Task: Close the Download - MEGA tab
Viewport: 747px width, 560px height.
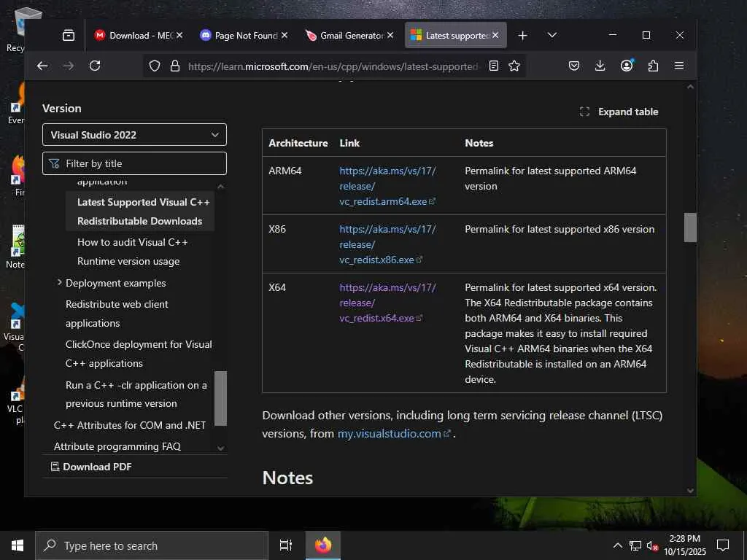Action: pyautogui.click(x=179, y=35)
